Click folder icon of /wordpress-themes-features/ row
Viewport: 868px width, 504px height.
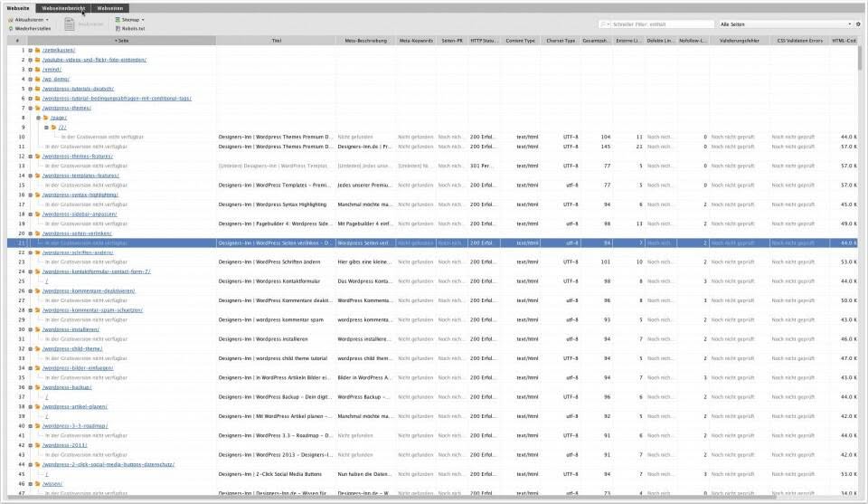coord(38,157)
